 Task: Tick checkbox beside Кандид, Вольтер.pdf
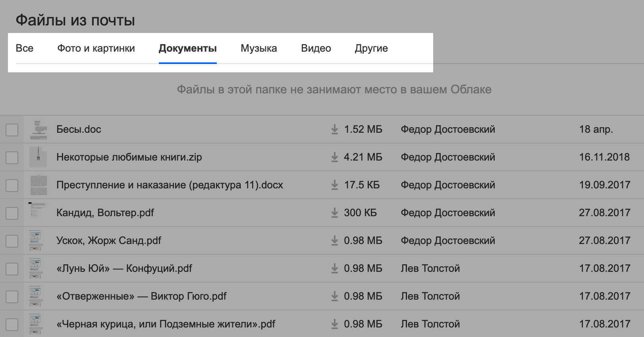coord(12,213)
